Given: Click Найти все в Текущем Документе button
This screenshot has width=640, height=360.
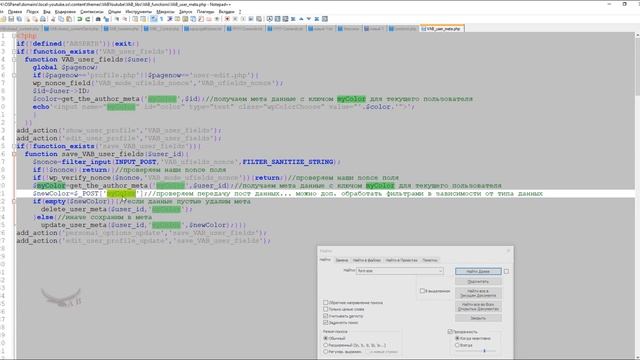Looking at the screenshot, I should 478,293.
